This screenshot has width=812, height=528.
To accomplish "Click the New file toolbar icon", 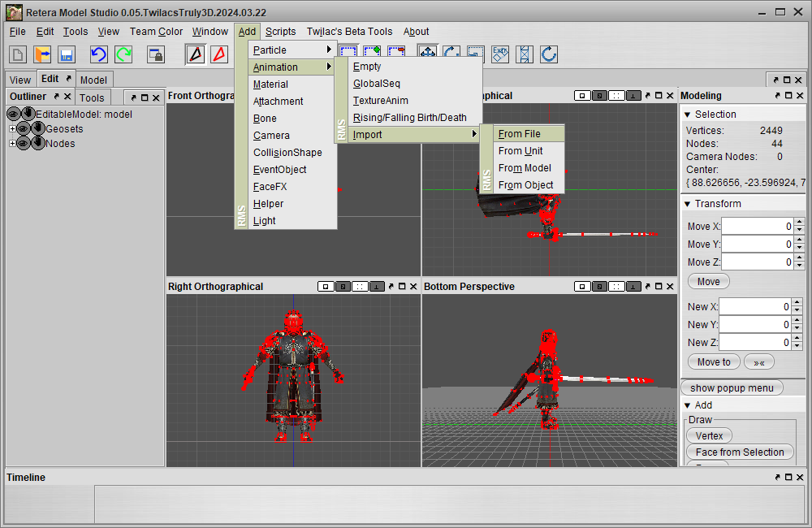I will pyautogui.click(x=18, y=54).
